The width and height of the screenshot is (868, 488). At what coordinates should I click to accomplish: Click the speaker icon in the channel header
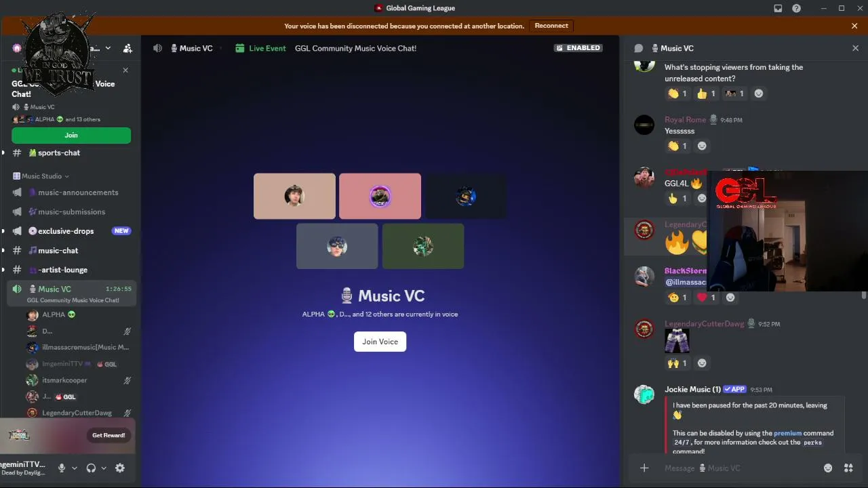(x=157, y=48)
